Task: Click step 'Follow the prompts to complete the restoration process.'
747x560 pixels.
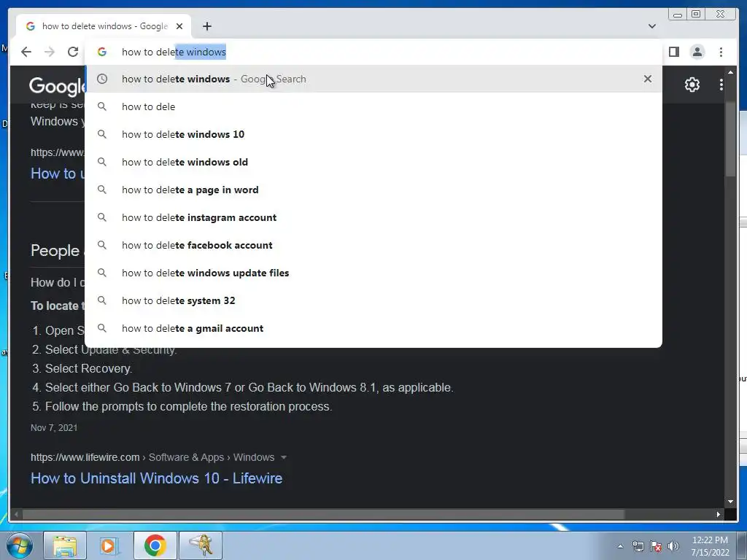Action: pyautogui.click(x=189, y=407)
